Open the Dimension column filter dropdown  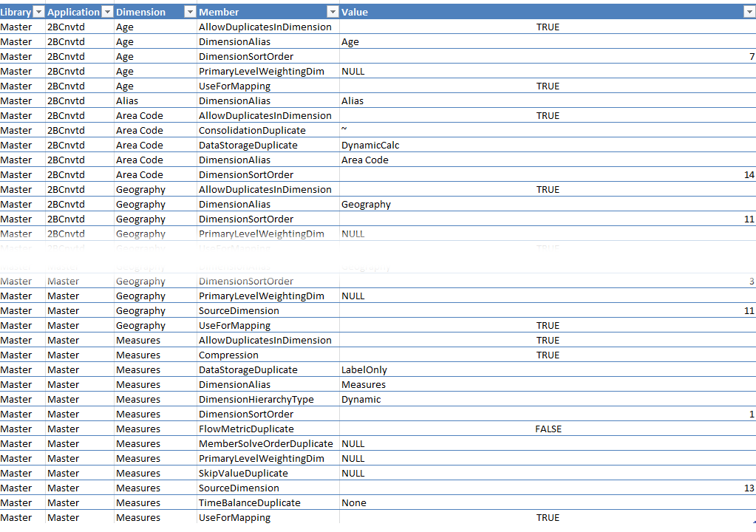tap(191, 12)
